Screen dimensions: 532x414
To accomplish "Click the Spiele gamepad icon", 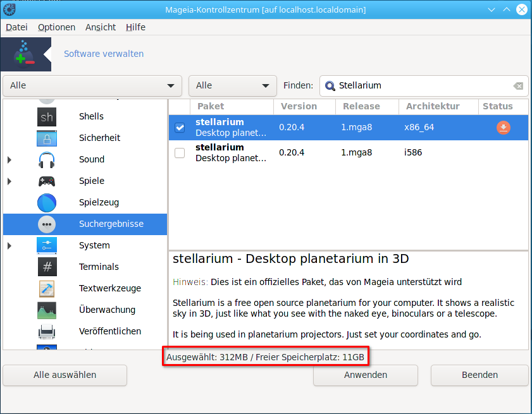I will pos(47,181).
